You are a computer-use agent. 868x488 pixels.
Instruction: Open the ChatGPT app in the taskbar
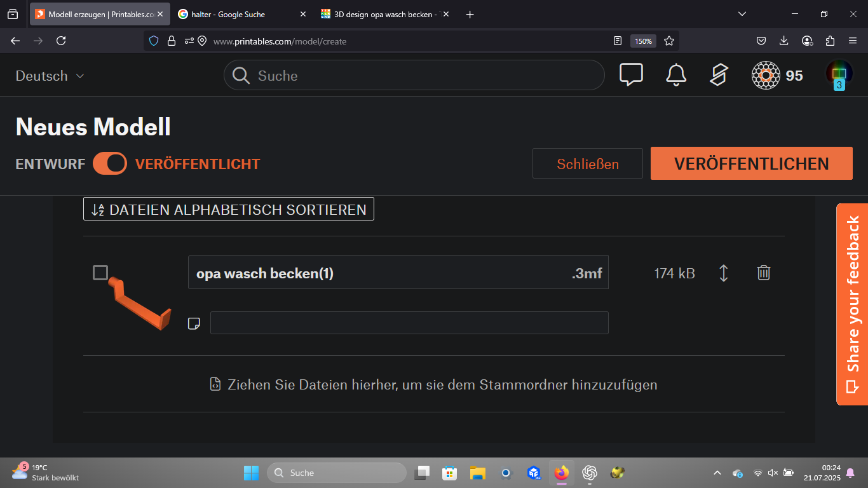590,473
